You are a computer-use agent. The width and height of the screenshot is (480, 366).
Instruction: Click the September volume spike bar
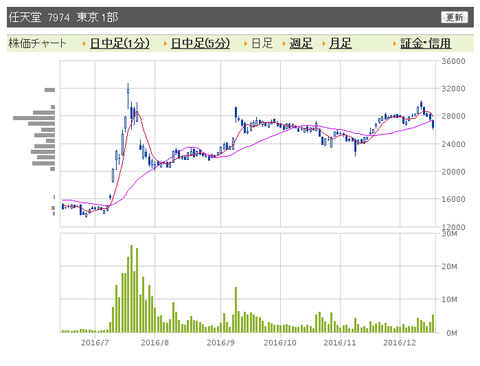click(236, 310)
